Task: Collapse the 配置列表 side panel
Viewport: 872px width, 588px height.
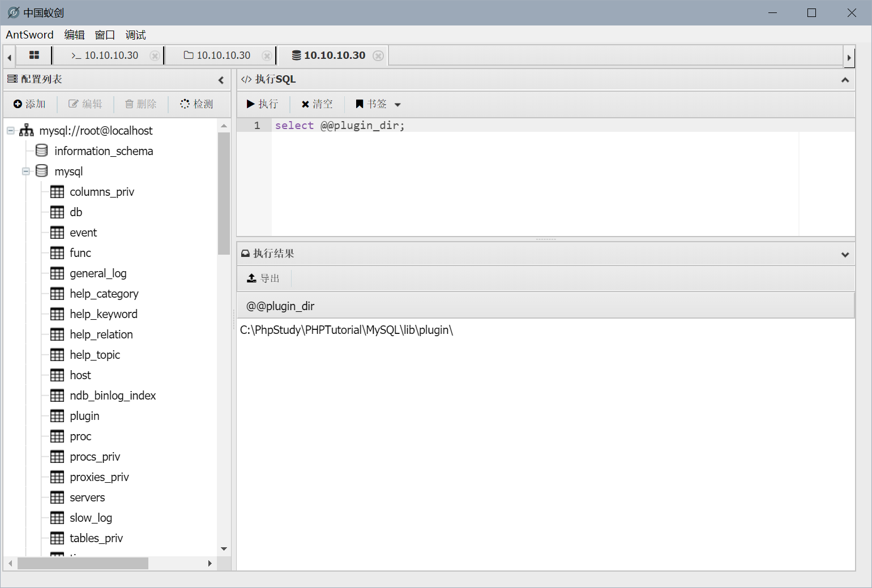Action: click(221, 80)
